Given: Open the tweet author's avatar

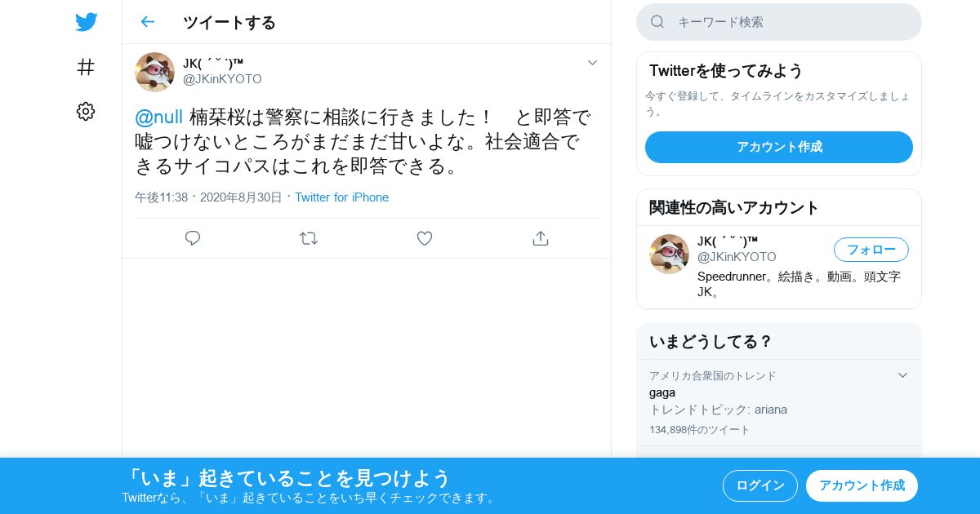Looking at the screenshot, I should pos(154,72).
